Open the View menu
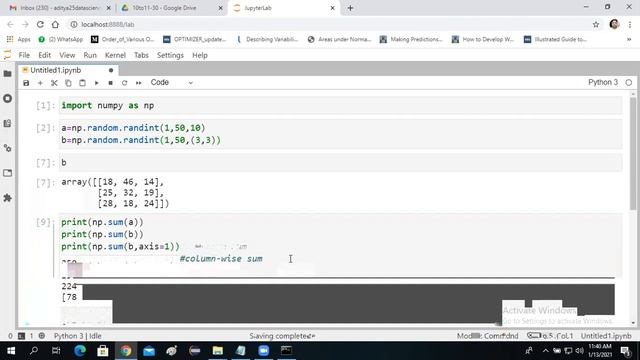640x360 pixels. point(67,55)
